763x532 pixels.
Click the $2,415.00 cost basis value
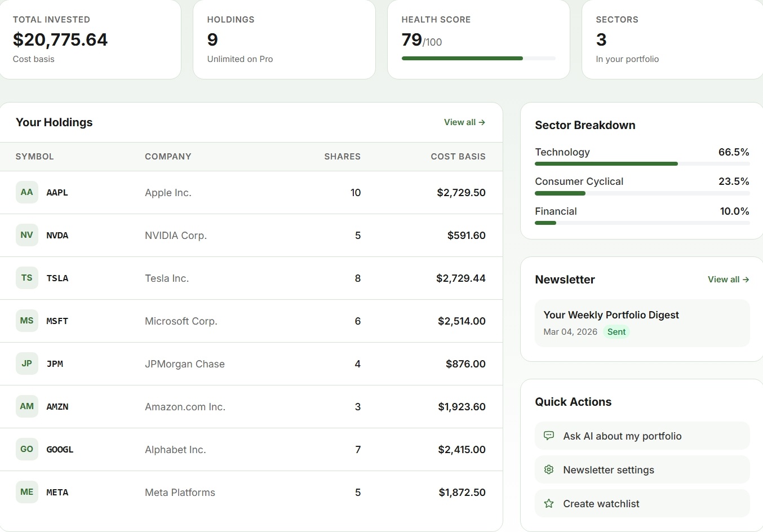462,450
